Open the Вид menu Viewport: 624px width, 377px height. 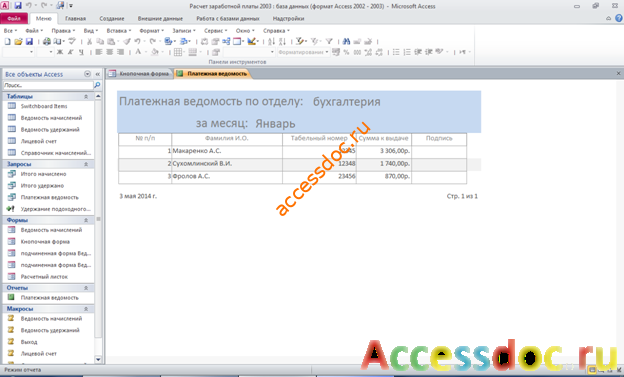(91, 31)
